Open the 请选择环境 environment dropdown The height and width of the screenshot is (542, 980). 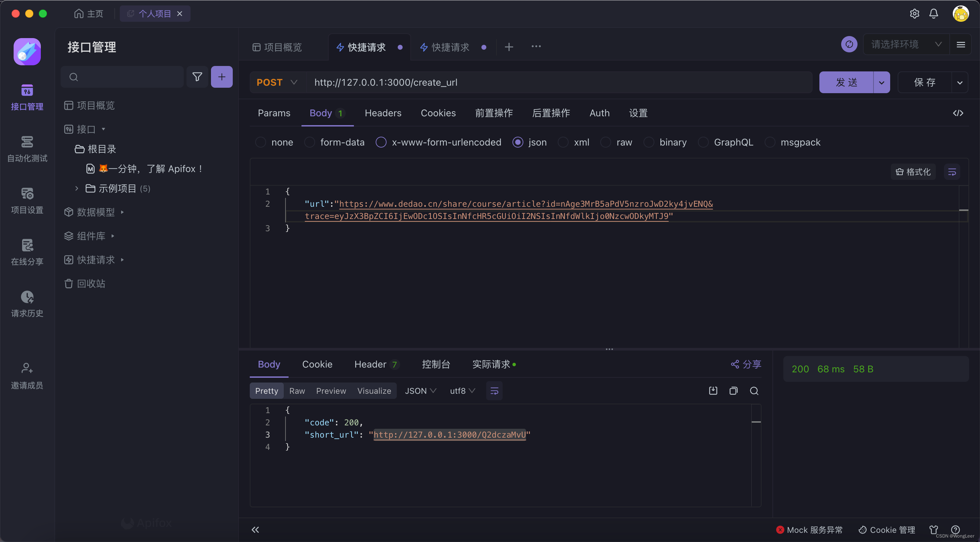tap(905, 45)
